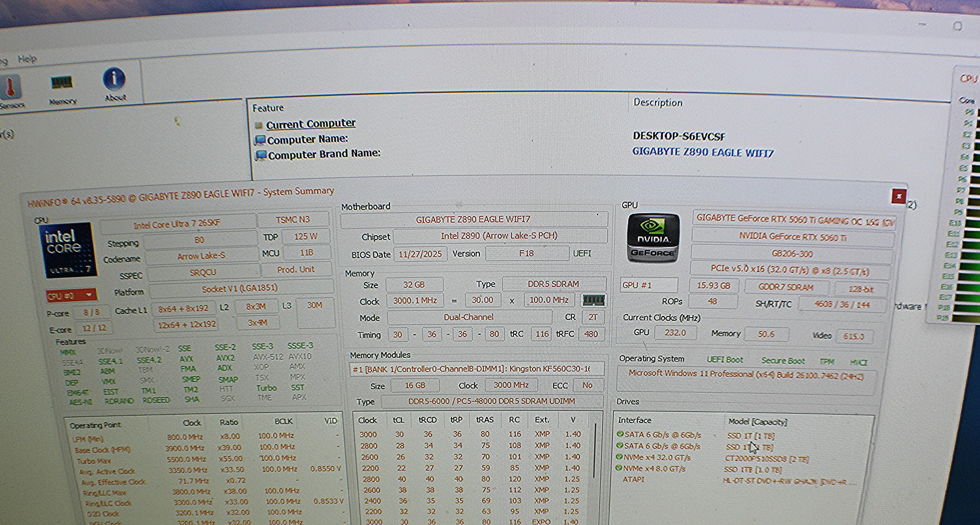Click the memory chip icon beside clock multiplier

pyautogui.click(x=593, y=300)
